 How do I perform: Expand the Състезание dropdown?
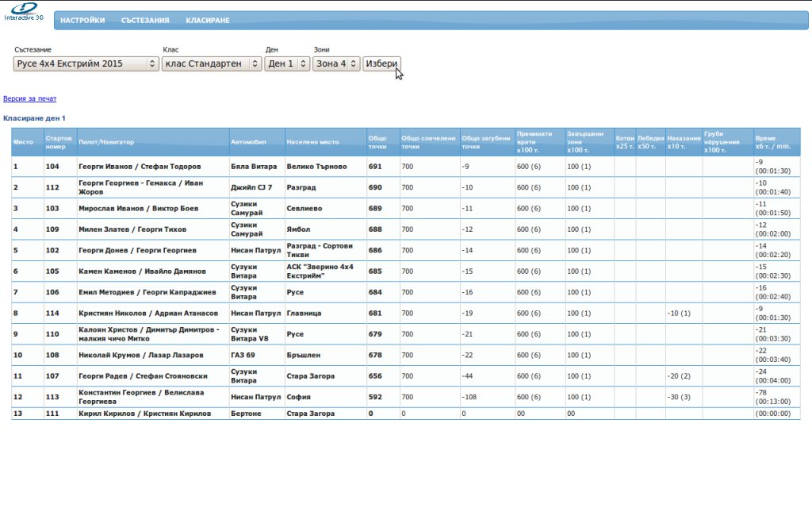pyautogui.click(x=86, y=63)
